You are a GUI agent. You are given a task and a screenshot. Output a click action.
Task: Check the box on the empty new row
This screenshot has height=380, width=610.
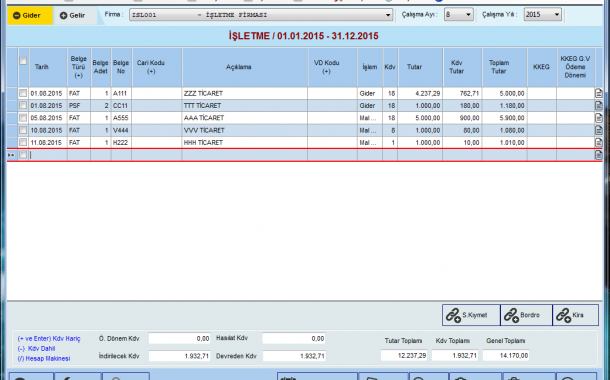[x=23, y=155]
